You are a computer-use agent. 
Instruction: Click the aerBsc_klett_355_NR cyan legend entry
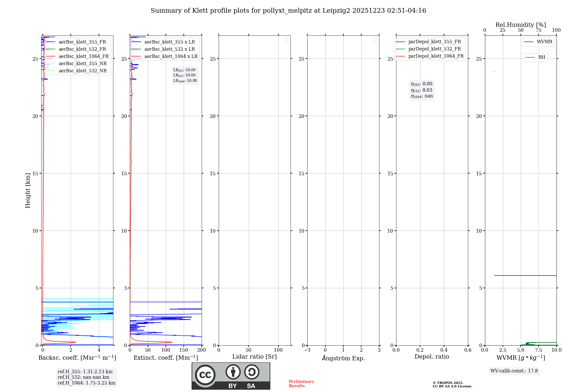coord(83,64)
